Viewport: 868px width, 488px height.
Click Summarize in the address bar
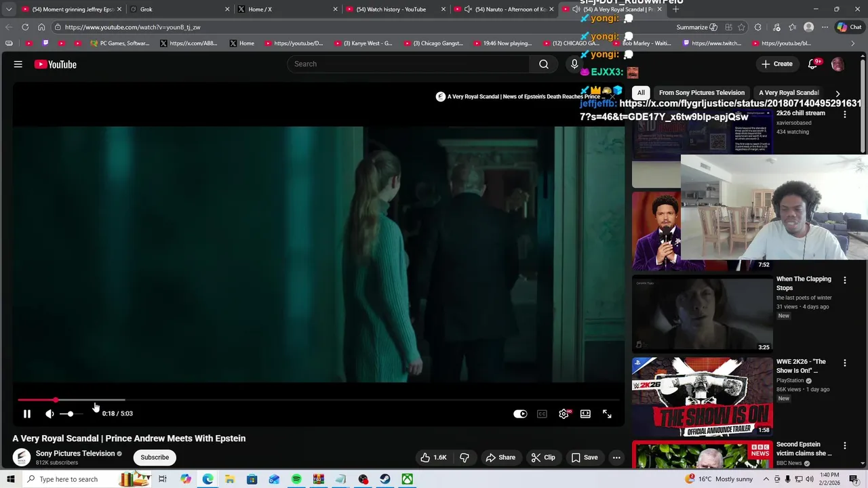click(696, 27)
